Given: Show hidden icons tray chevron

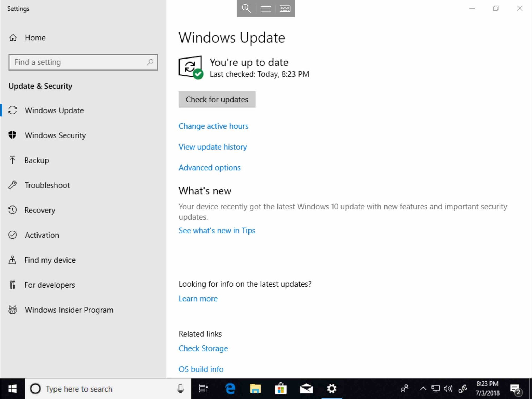Looking at the screenshot, I should pos(423,389).
